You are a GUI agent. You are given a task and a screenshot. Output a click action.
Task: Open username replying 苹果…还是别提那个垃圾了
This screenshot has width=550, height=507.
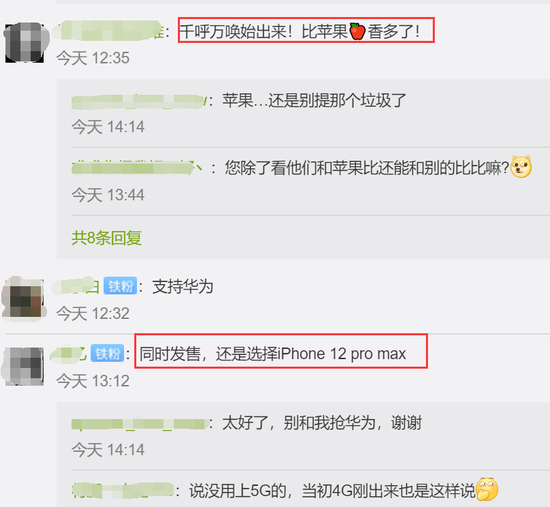click(x=139, y=102)
